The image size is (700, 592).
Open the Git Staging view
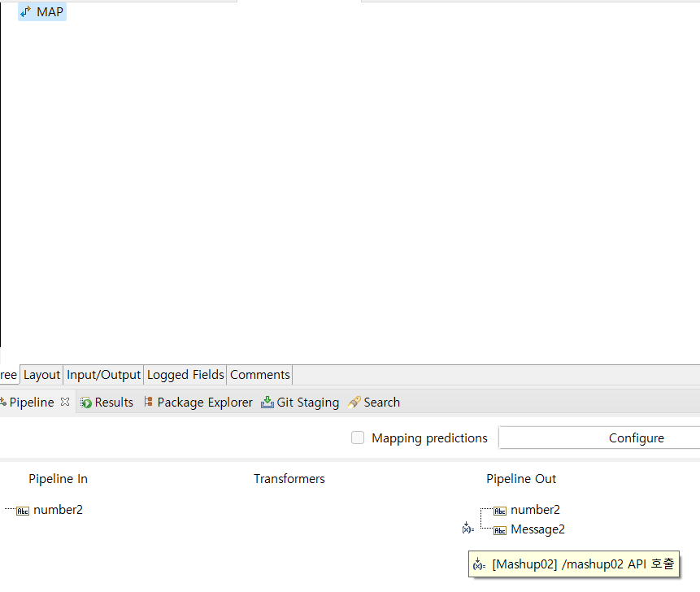(x=307, y=403)
